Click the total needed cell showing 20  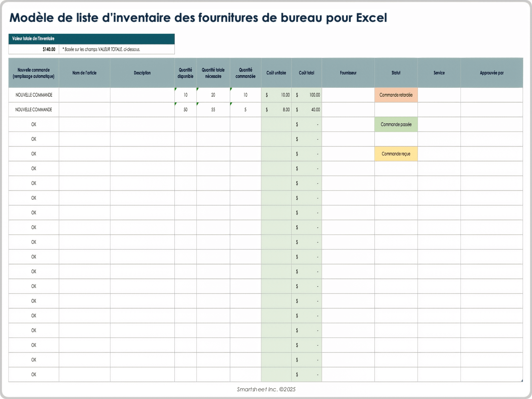(x=213, y=95)
